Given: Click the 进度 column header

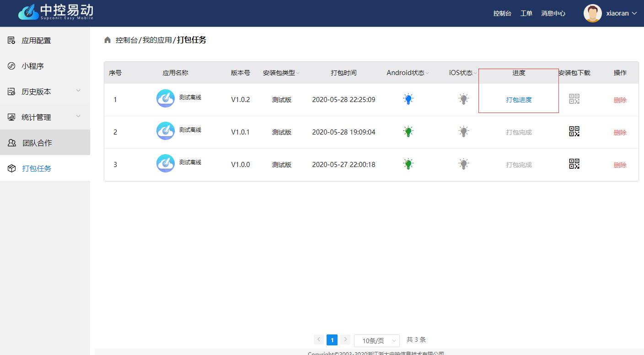Looking at the screenshot, I should click(519, 73).
